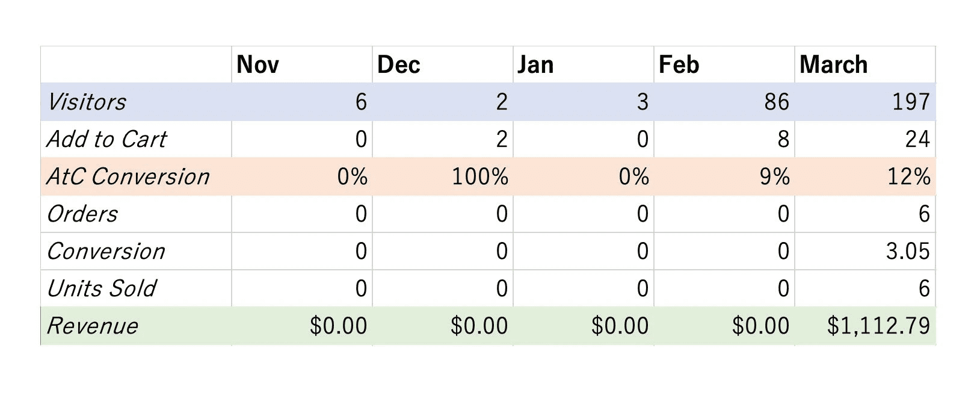980x401 pixels.
Task: Click the March AtC Conversion 12% cell
Action: click(865, 176)
